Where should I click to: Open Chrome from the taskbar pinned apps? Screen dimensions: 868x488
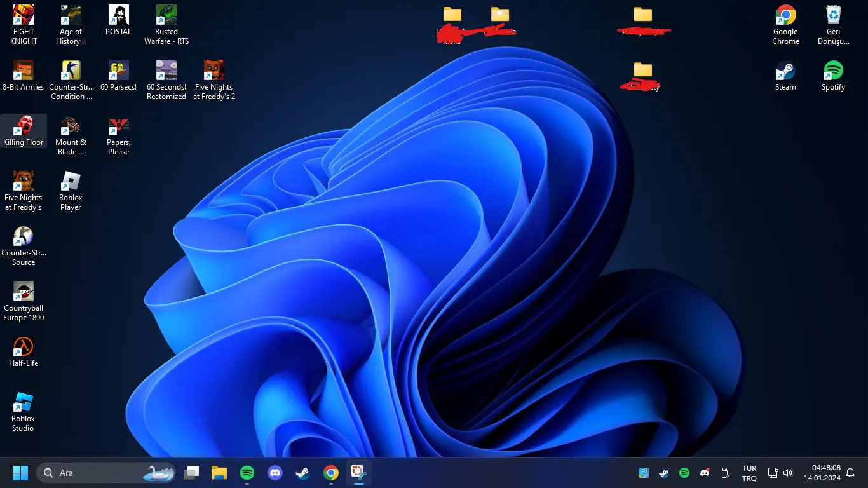(331, 473)
